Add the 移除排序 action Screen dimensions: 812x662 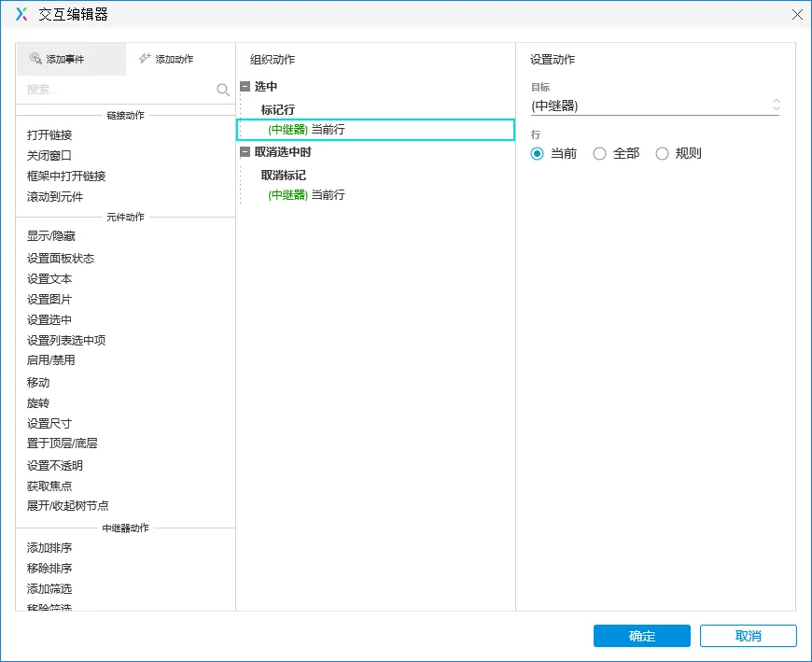pos(49,569)
